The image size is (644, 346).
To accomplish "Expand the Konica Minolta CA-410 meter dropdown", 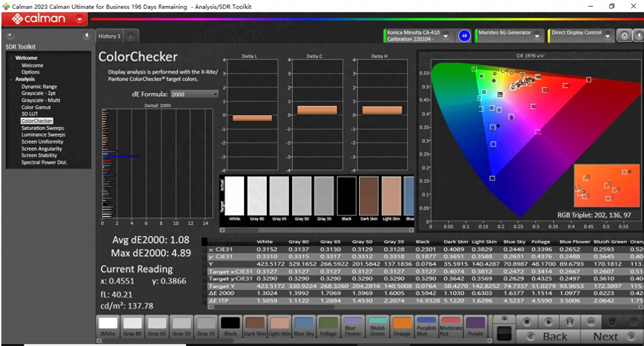I will [x=446, y=36].
